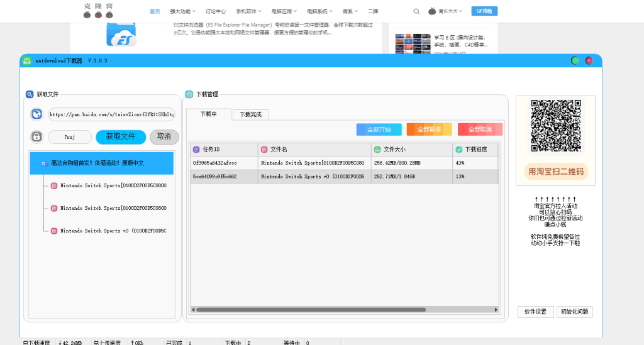The image size is (644, 345).
Task: Click the 用淘宝扫二维码 label button
Action: pyautogui.click(x=556, y=172)
